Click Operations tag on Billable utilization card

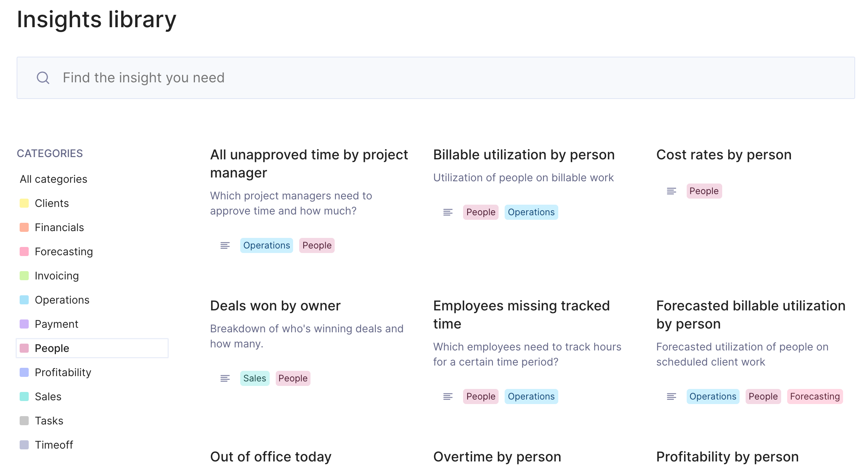click(x=531, y=212)
